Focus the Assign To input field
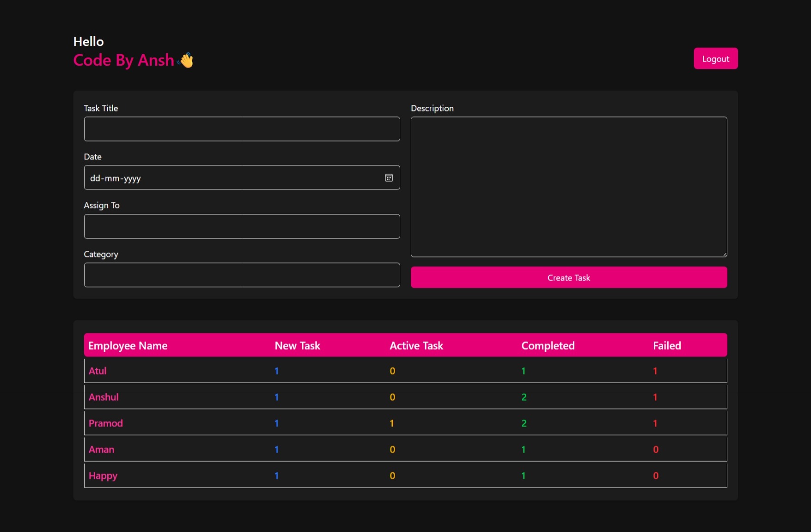The height and width of the screenshot is (532, 811). 242,226
